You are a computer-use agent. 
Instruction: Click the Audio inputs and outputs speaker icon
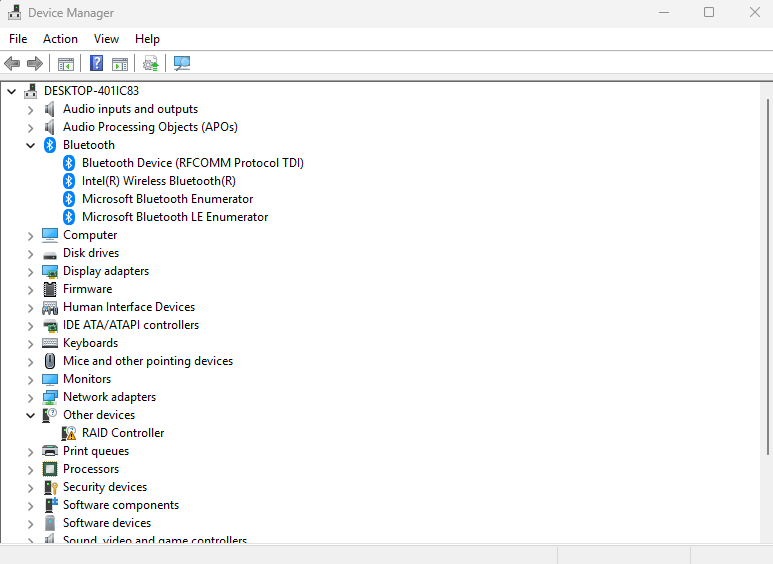pyautogui.click(x=50, y=109)
